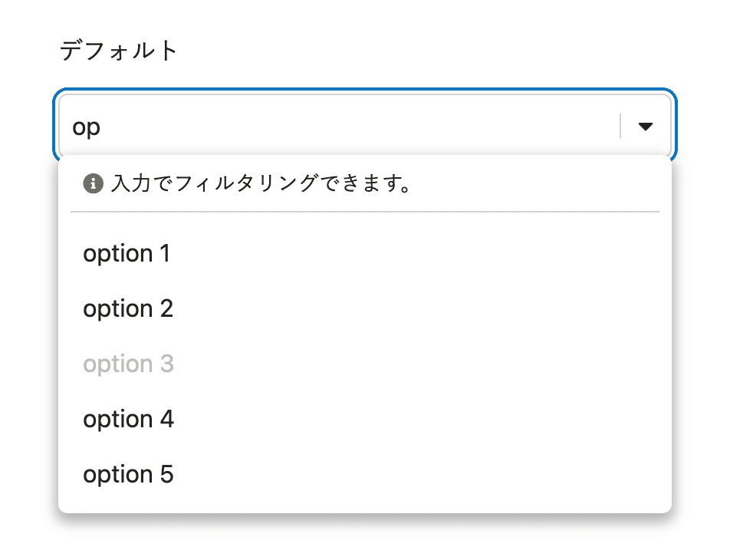Place the cursor after the typed "op" text
Screen dimensions: 730x560
102,127
